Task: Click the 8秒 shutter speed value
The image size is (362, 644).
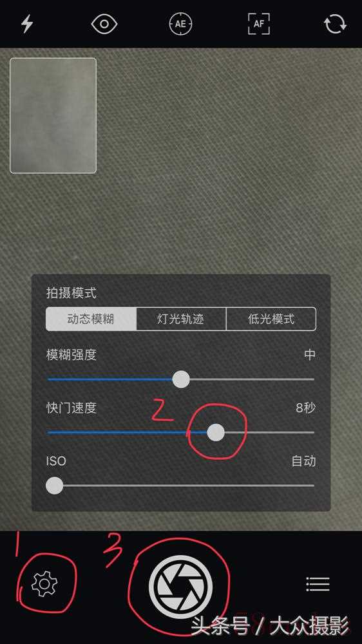Action: 305,408
